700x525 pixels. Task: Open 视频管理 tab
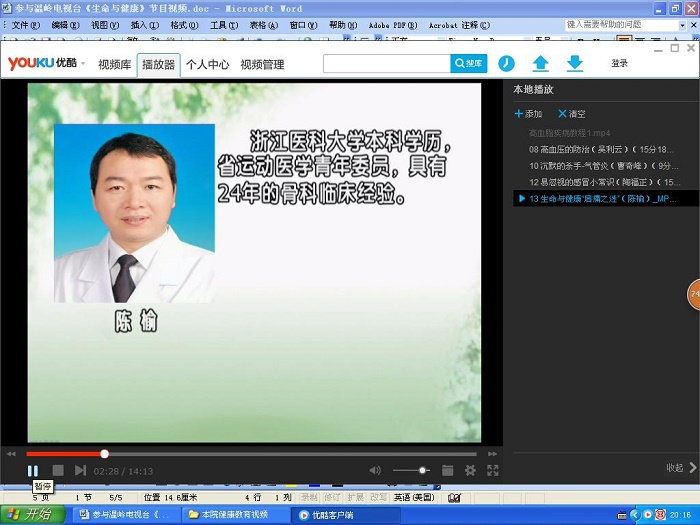(x=262, y=65)
